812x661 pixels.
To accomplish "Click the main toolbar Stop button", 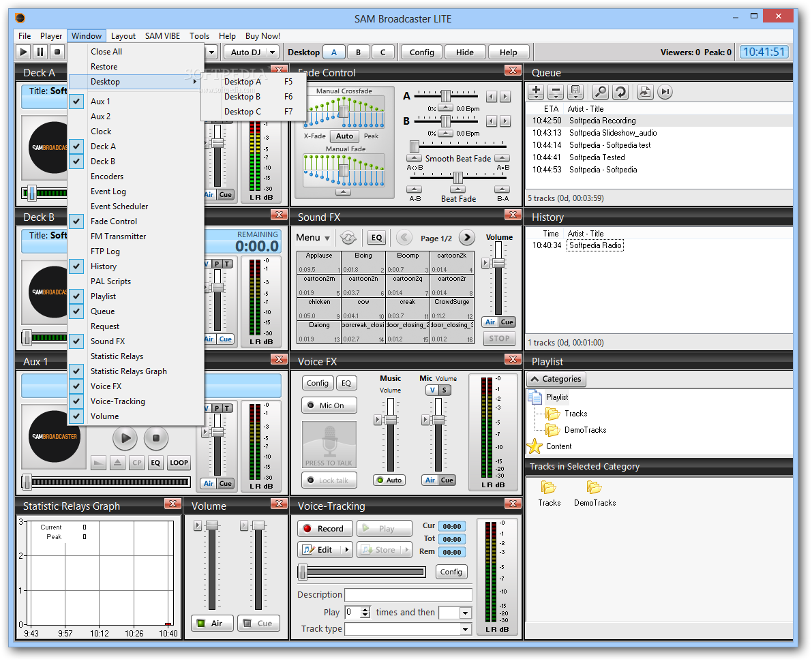I will 57,52.
